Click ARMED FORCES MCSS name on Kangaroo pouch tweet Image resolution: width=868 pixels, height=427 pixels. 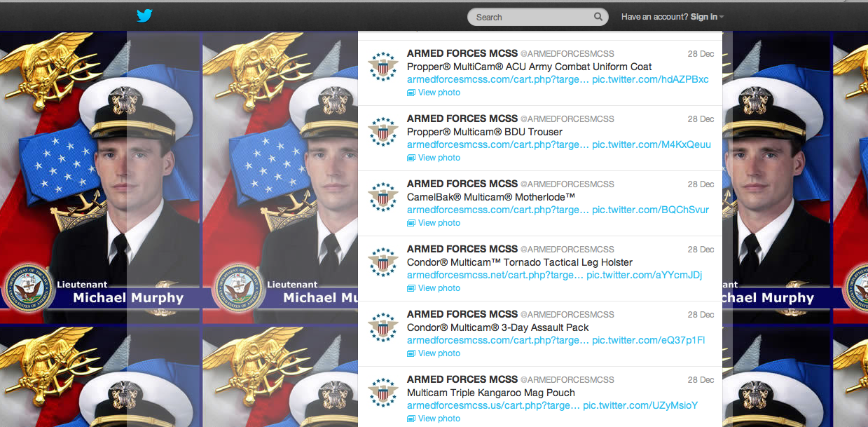click(x=462, y=379)
